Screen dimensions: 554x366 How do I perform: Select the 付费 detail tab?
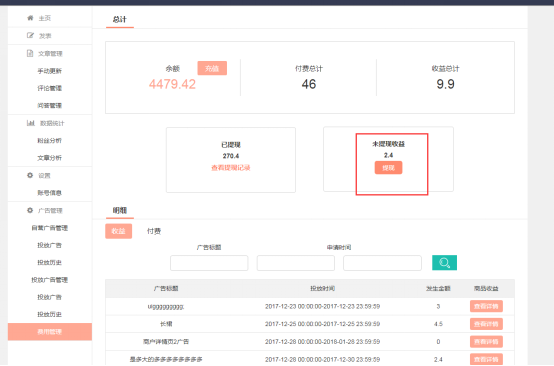pos(154,231)
